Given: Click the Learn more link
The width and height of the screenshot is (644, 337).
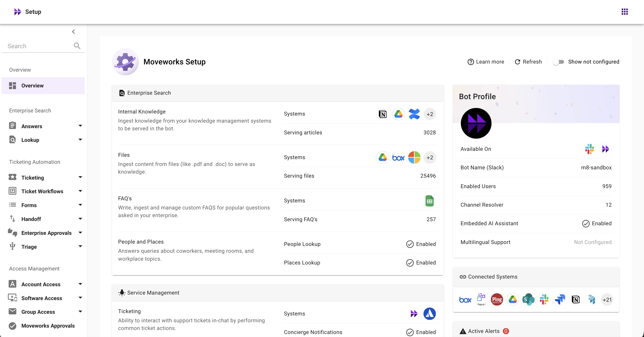Looking at the screenshot, I should coord(486,62).
